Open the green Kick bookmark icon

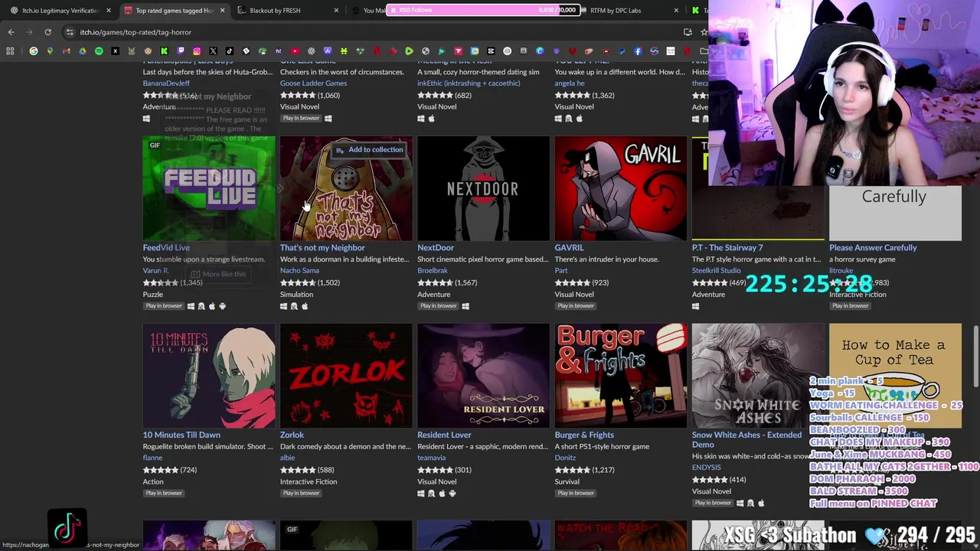(164, 51)
